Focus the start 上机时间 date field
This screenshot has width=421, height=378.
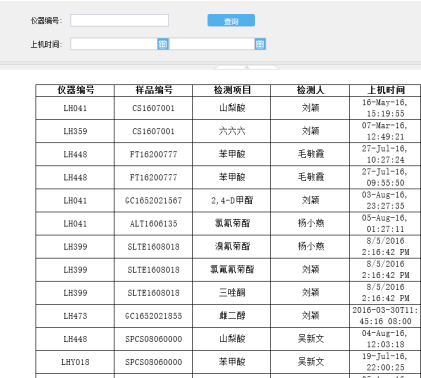(114, 44)
